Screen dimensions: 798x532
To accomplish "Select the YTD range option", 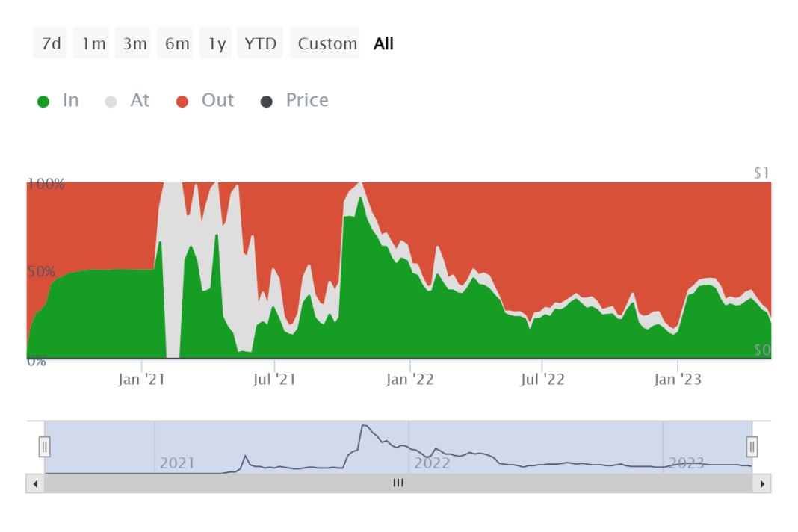I will (261, 43).
